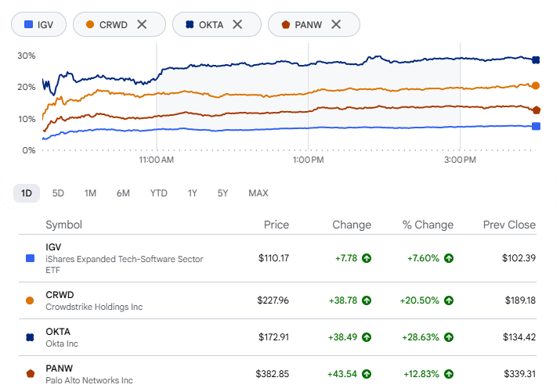Click the orange circle icon in CRWD chip
Viewport: 560px width, 392px height.
coord(90,24)
